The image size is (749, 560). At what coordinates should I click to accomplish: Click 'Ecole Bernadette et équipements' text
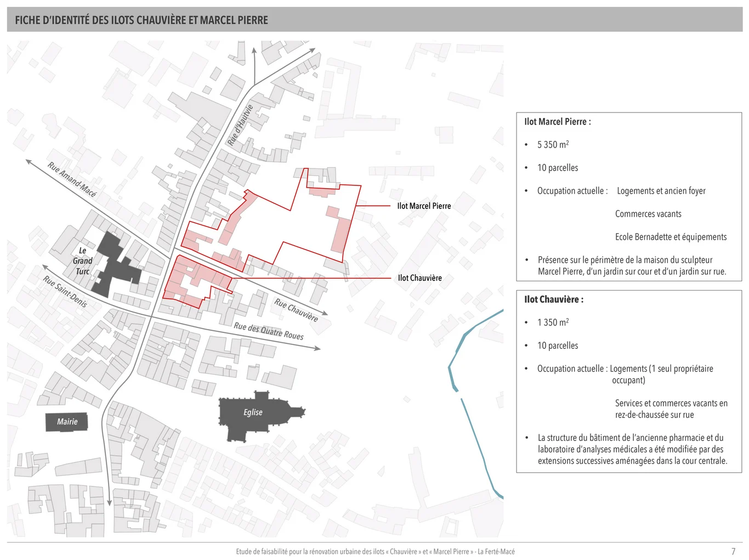click(671, 237)
